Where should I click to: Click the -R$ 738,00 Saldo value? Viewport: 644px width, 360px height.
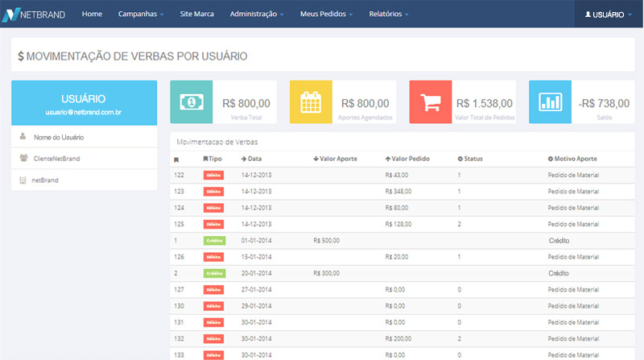click(x=605, y=103)
